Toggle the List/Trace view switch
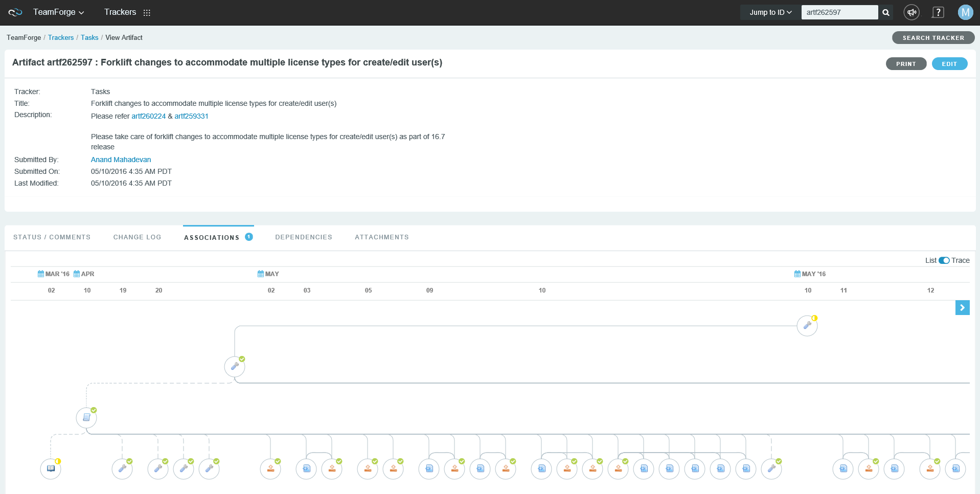 pyautogui.click(x=944, y=260)
